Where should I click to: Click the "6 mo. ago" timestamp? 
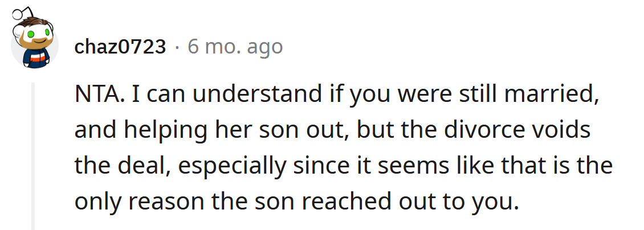coord(235,47)
